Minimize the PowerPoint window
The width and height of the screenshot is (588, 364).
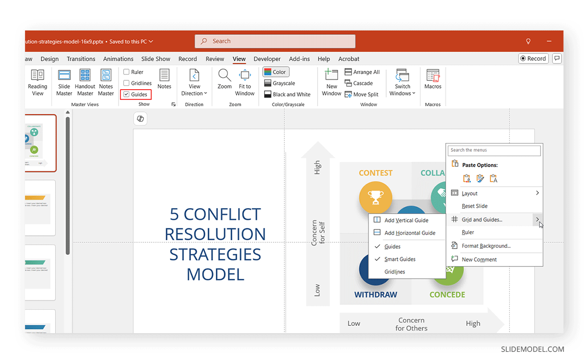point(549,42)
